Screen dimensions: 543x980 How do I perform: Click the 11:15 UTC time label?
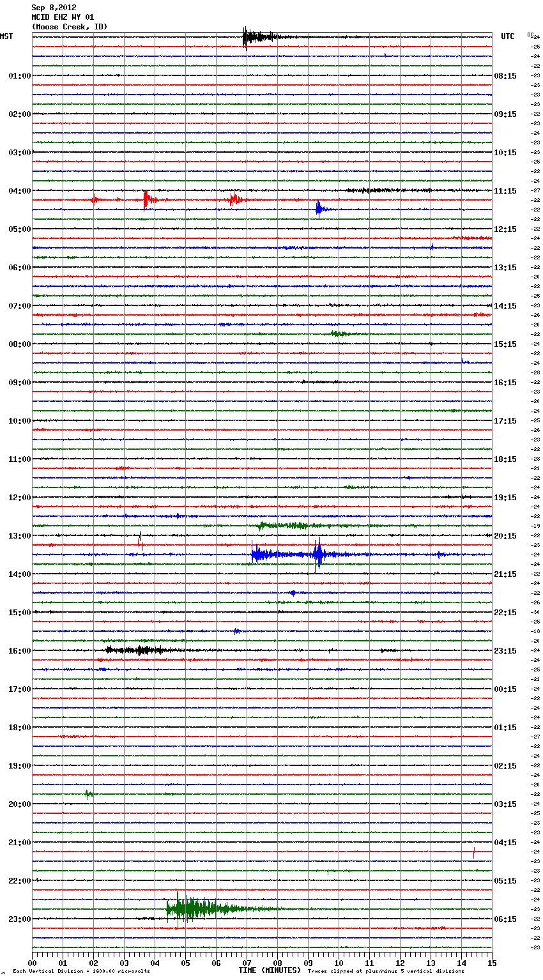(505, 191)
